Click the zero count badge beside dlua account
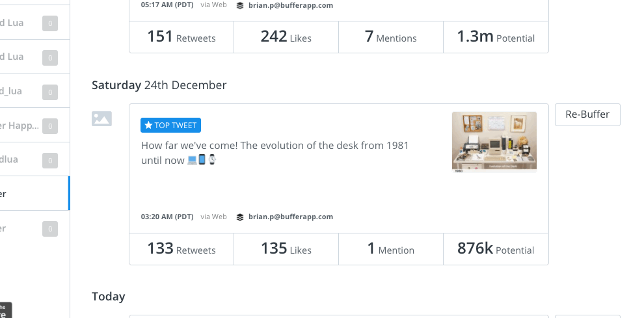644x318 pixels. coord(50,160)
